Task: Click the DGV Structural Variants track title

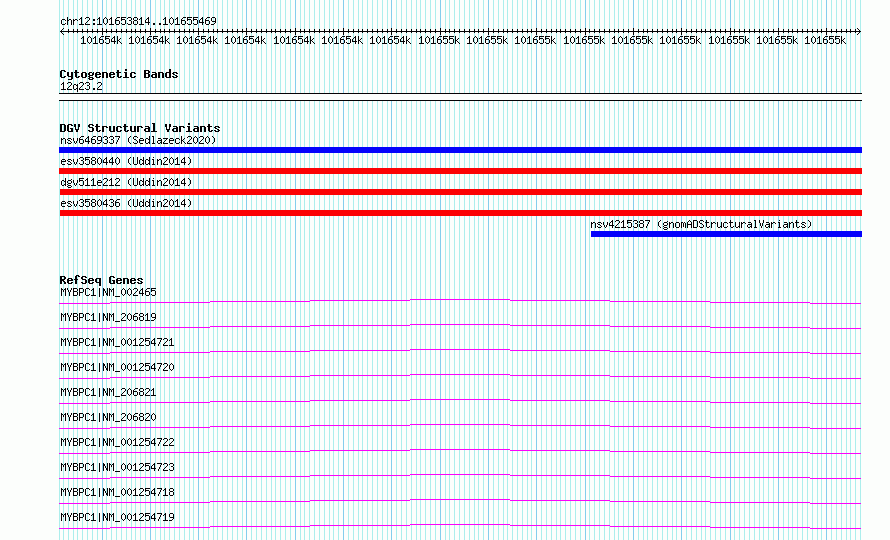Action: 140,128
